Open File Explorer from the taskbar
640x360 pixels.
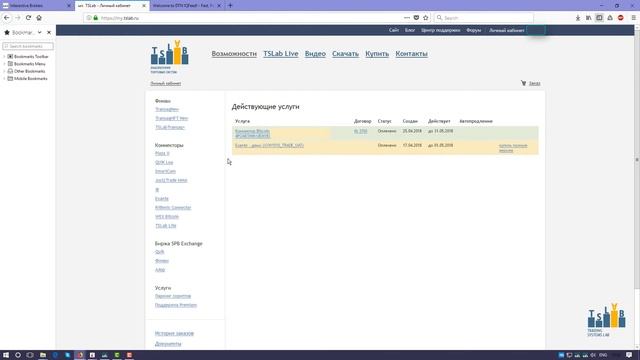(42, 355)
